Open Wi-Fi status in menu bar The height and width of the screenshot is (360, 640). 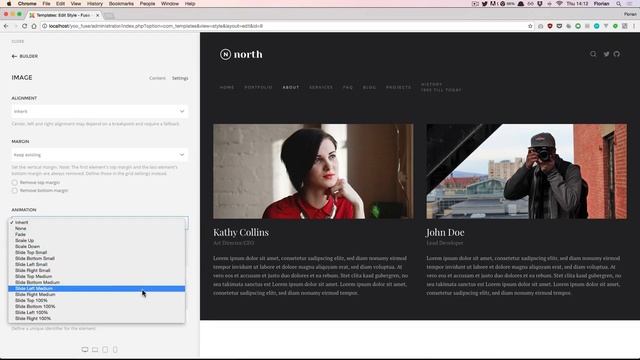coord(559,4)
